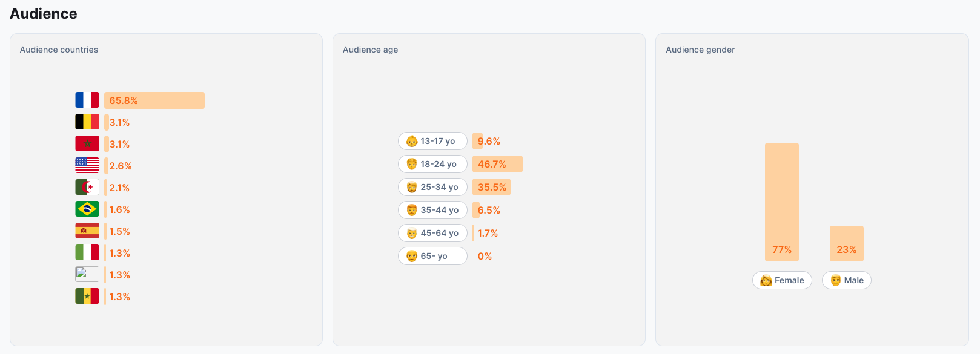
Task: Click the Female gender label pill
Action: tap(782, 280)
